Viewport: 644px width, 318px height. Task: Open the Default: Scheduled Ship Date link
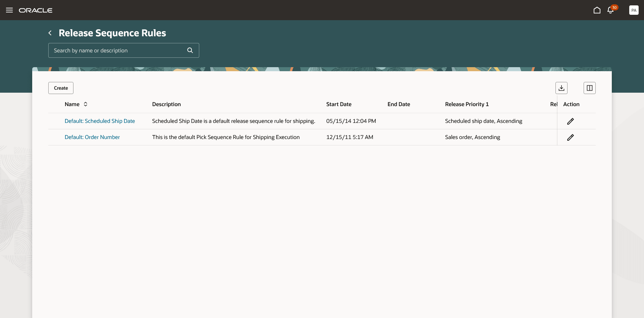pos(100,121)
